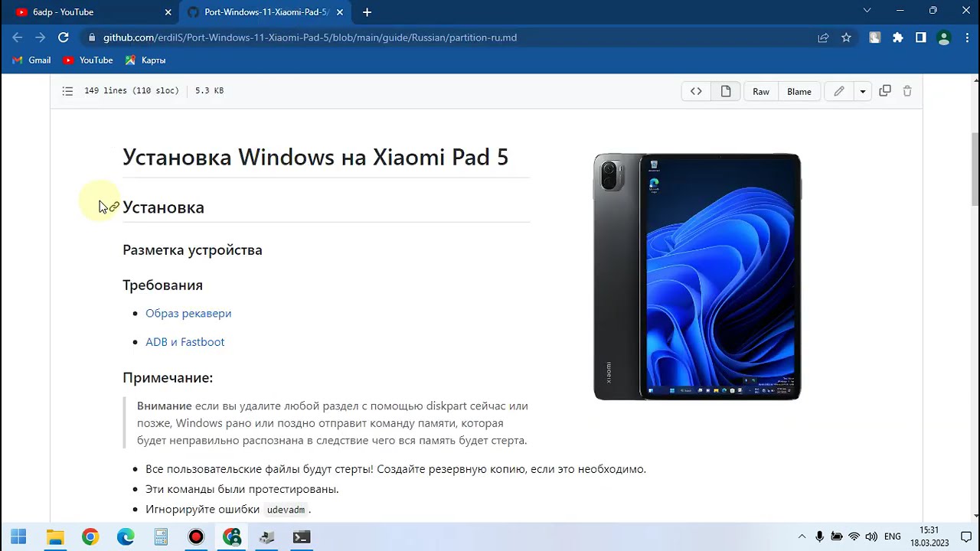Open the Raw file view
Image resolution: width=980 pixels, height=551 pixels.
[x=761, y=91]
